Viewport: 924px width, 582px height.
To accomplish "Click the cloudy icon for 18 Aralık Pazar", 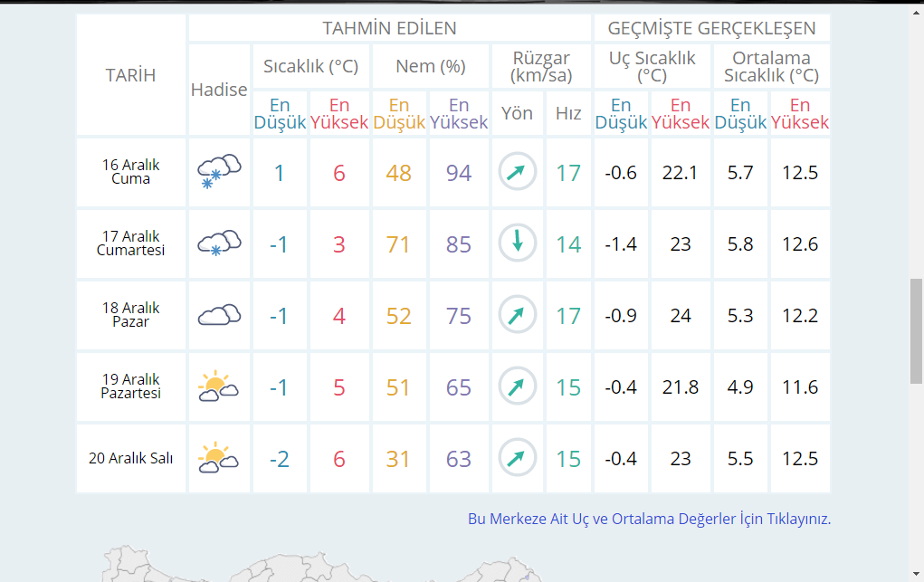I will click(x=219, y=314).
